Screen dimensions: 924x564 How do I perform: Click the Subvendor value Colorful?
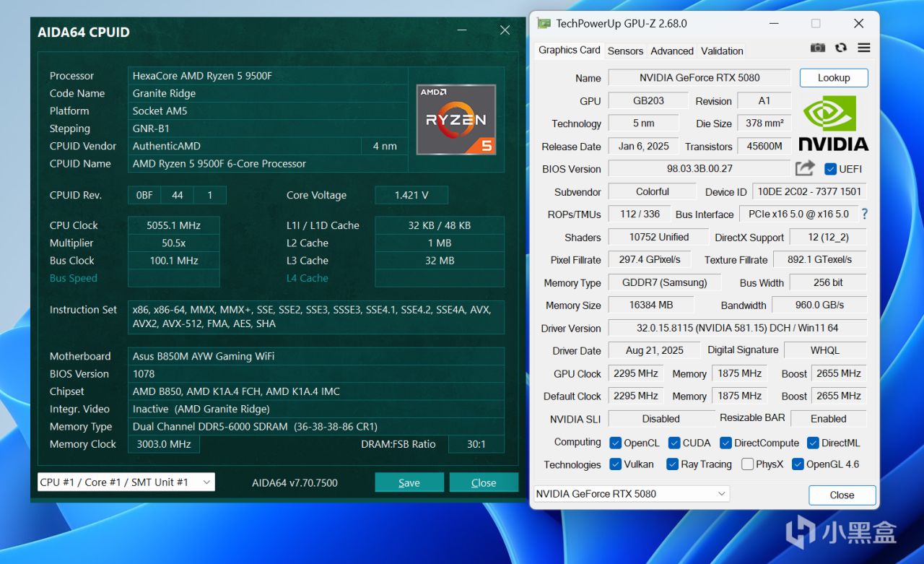(653, 191)
